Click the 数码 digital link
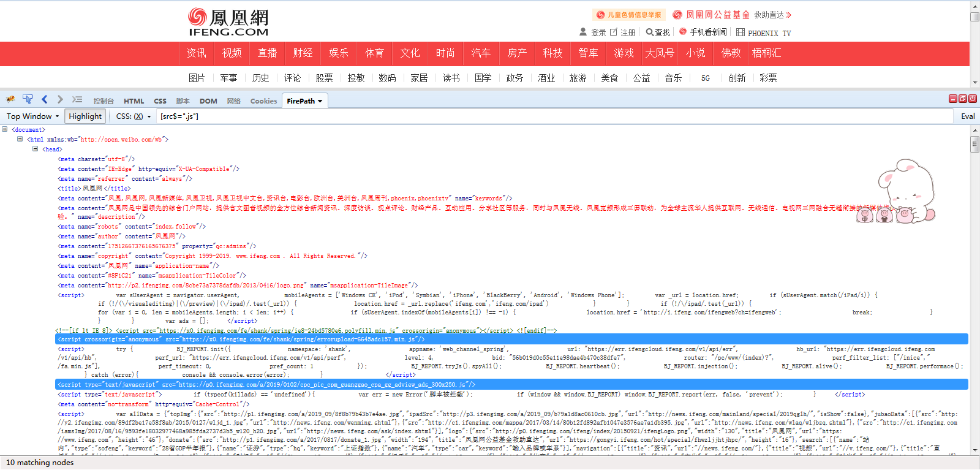Image resolution: width=980 pixels, height=470 pixels. 387,78
